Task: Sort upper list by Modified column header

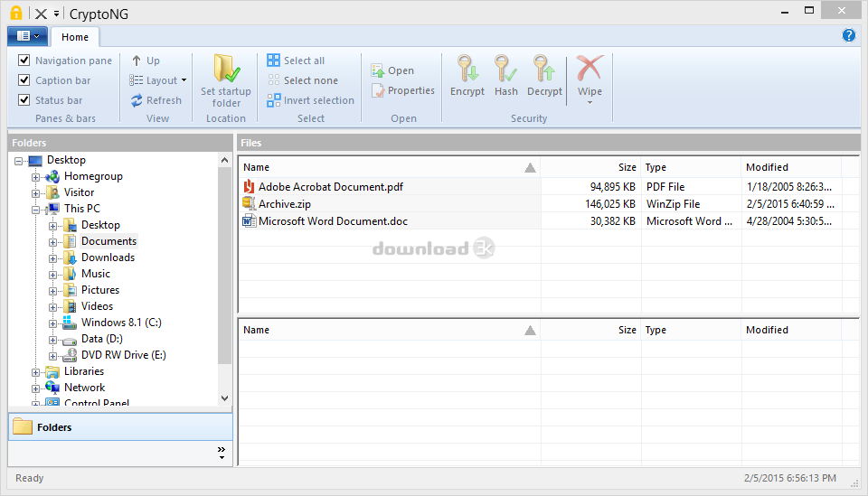Action: click(791, 167)
